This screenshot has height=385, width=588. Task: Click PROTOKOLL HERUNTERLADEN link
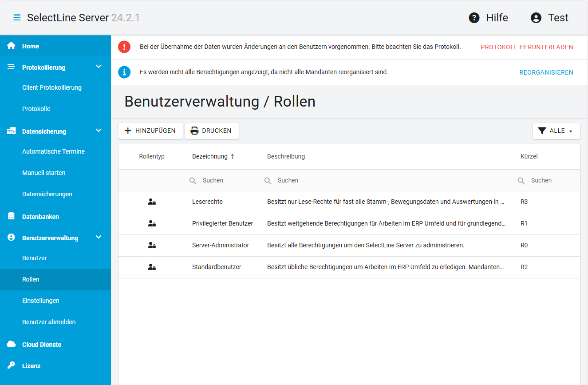point(527,47)
